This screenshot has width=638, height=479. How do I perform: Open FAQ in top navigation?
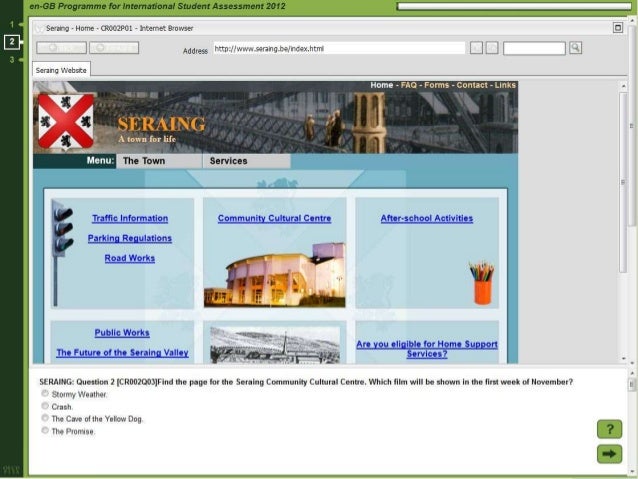tap(409, 85)
